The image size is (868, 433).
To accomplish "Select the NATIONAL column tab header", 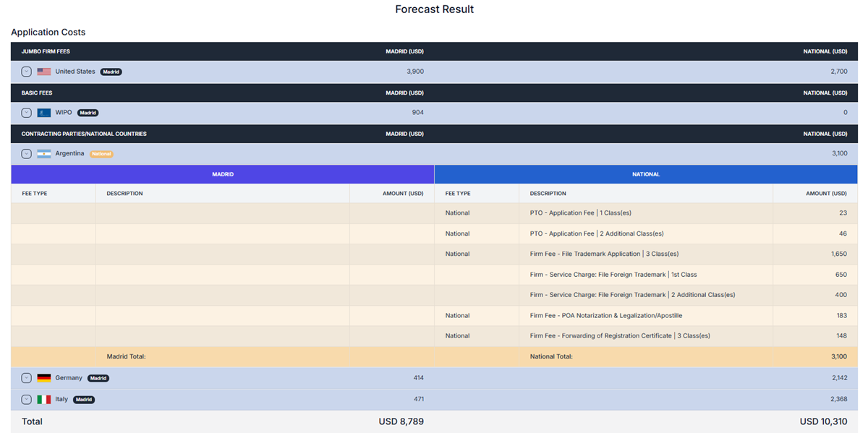I will pos(646,174).
